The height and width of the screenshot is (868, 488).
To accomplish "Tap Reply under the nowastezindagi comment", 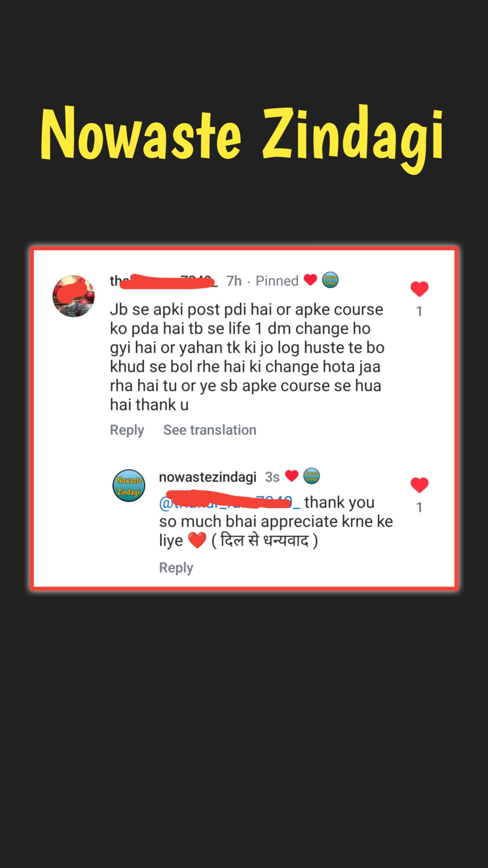I will [x=176, y=568].
